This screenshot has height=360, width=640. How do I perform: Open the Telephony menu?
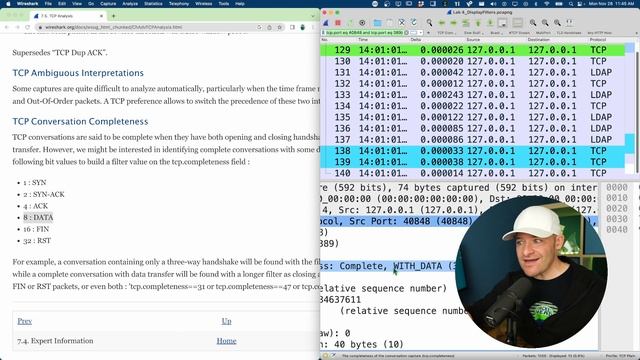pos(179,4)
